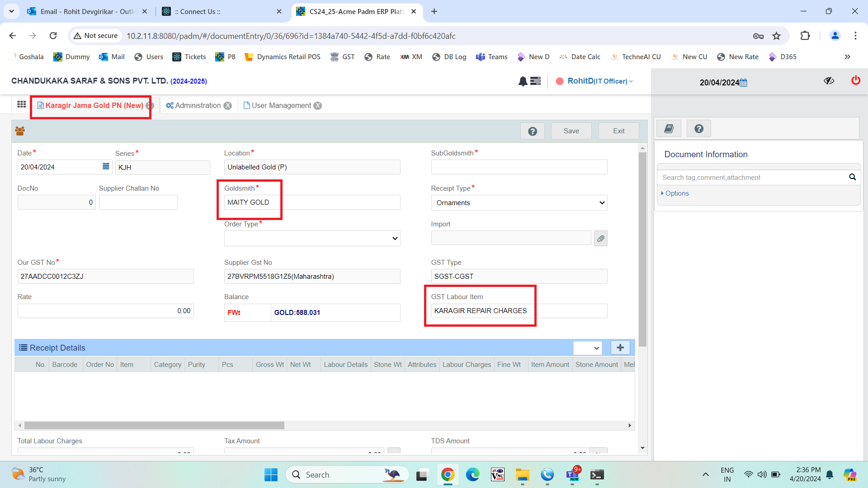Viewport: 868px width, 488px height.
Task: Switch to the Email Outlook browser tab
Action: point(86,11)
